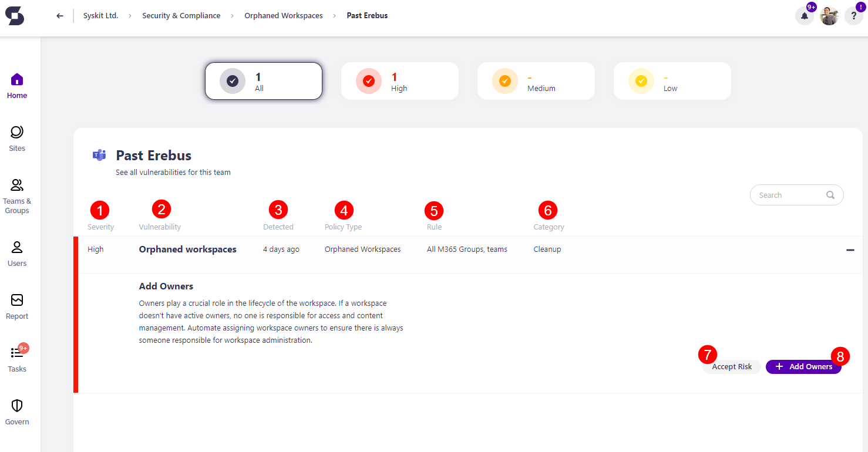
Task: Toggle the High severity filter card
Action: 400,80
